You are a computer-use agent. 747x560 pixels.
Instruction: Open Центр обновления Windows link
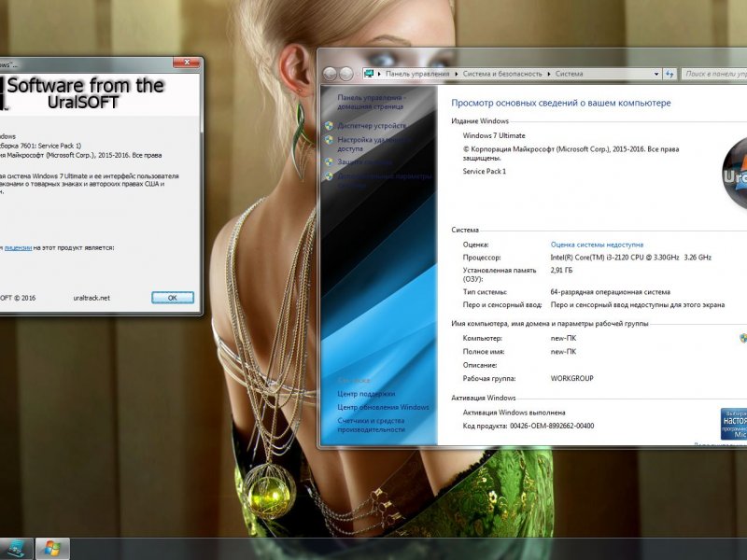[383, 407]
